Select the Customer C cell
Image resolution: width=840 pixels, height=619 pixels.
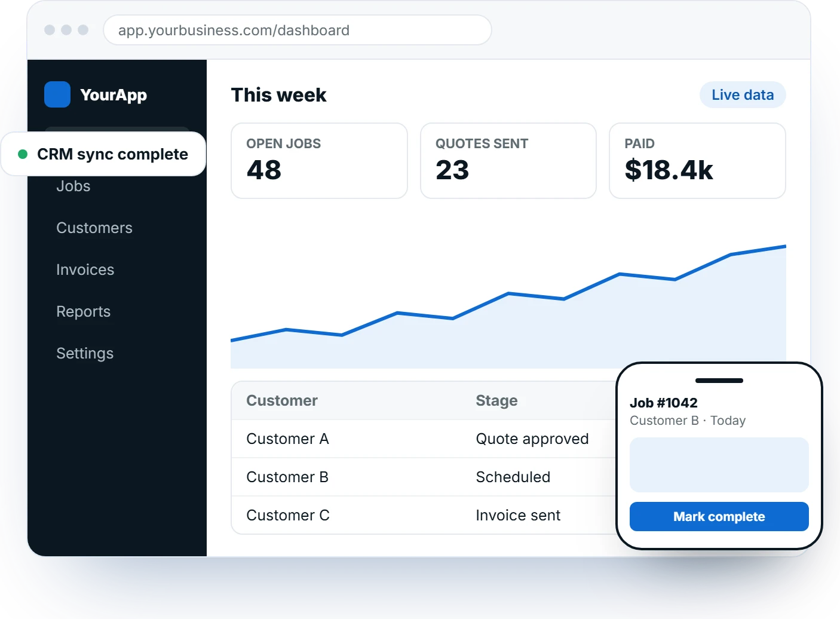click(x=288, y=515)
